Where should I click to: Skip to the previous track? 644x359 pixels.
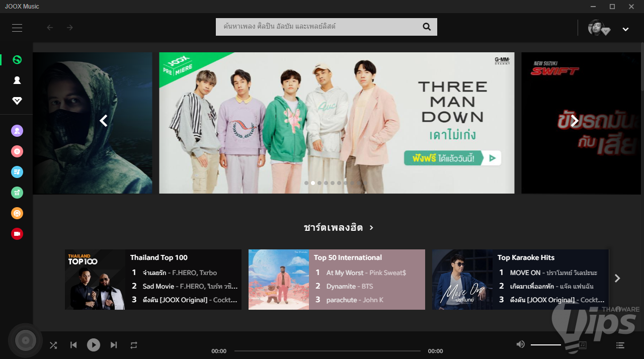(x=73, y=345)
